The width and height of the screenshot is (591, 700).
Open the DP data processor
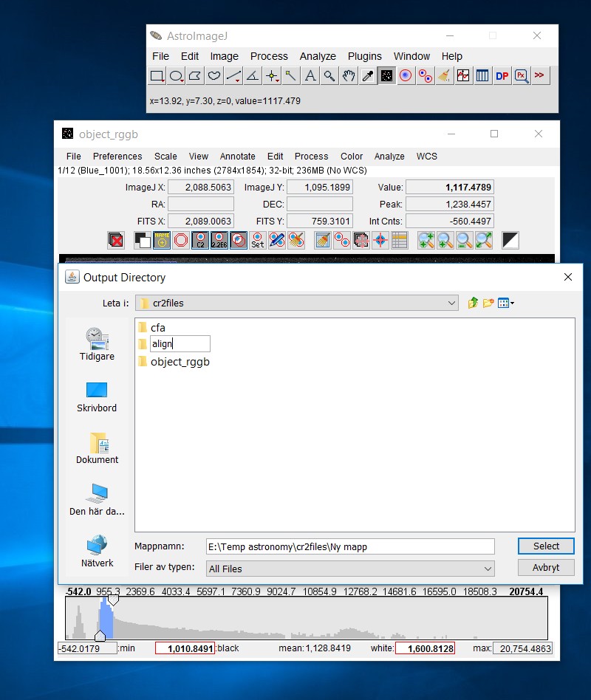click(502, 76)
